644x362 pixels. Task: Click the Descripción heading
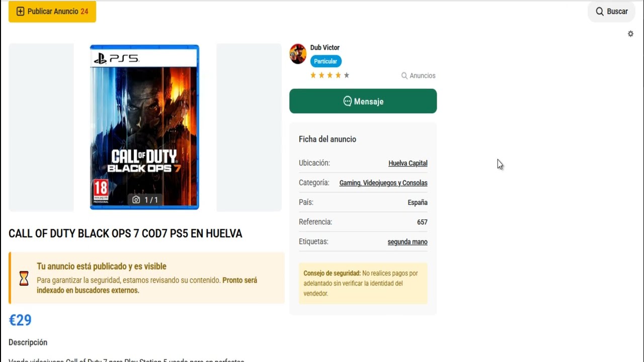point(28,342)
